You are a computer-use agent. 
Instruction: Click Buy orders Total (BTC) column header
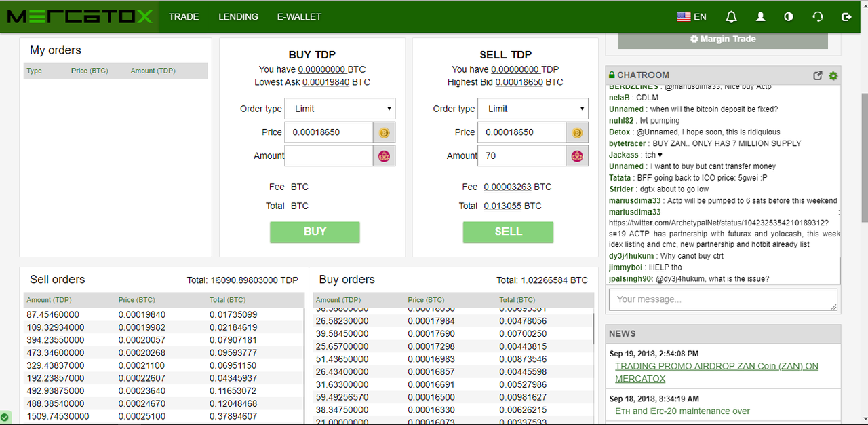(x=517, y=299)
